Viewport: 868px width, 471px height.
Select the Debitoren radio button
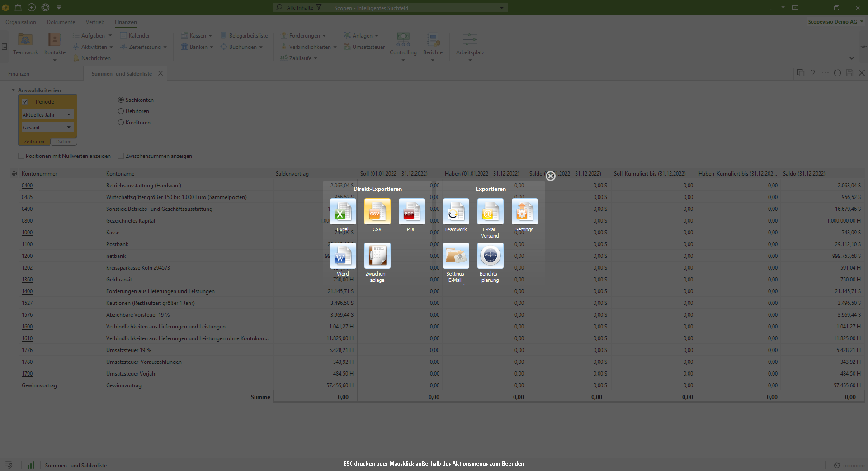[x=121, y=111]
